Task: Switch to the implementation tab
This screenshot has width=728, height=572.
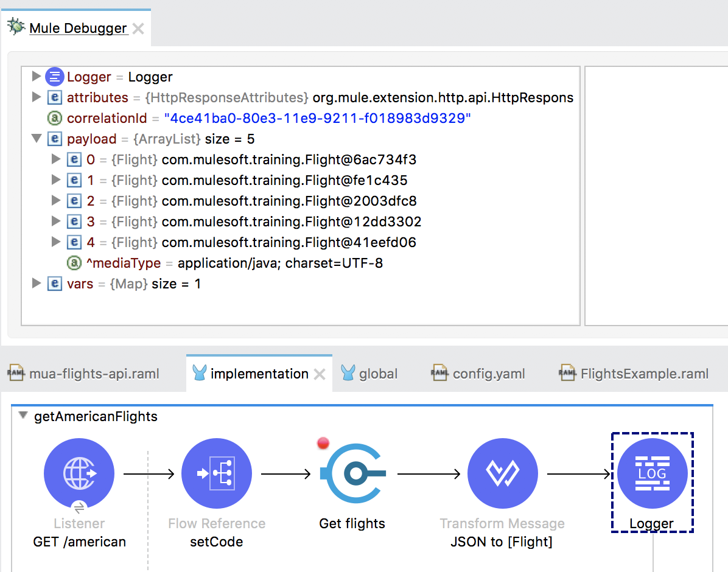Action: click(x=259, y=374)
